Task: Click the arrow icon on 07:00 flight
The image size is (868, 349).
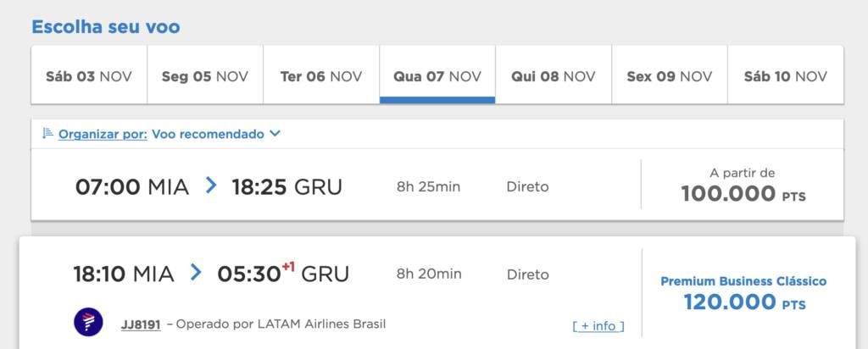Action: pyautogui.click(x=211, y=186)
